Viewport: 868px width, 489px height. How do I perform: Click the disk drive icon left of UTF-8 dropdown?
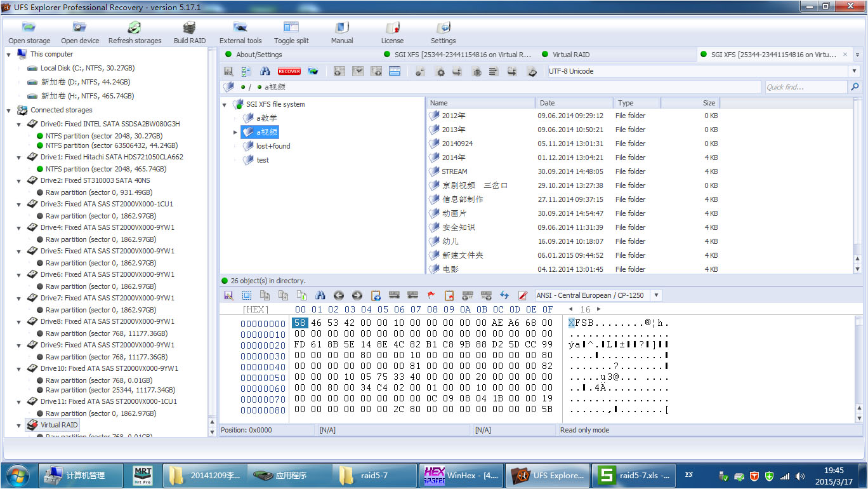point(533,71)
